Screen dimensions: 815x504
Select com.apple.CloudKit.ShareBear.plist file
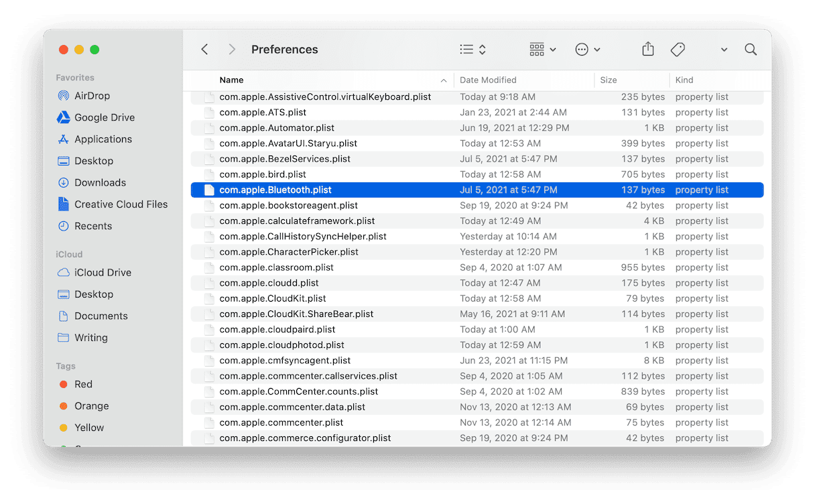pyautogui.click(x=477, y=314)
